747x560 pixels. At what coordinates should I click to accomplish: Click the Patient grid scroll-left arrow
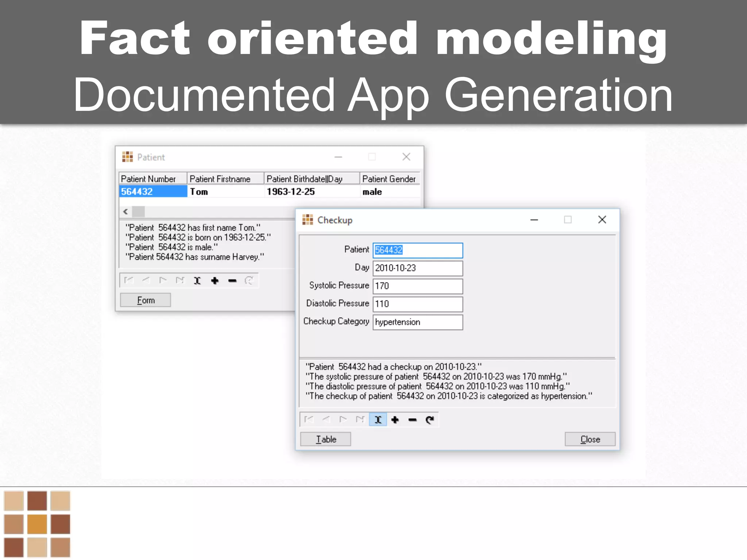point(125,211)
